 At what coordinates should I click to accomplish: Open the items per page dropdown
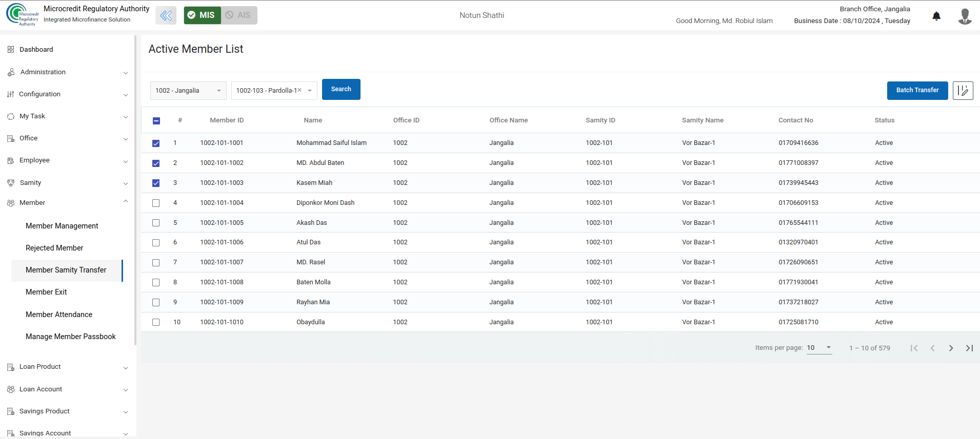819,348
